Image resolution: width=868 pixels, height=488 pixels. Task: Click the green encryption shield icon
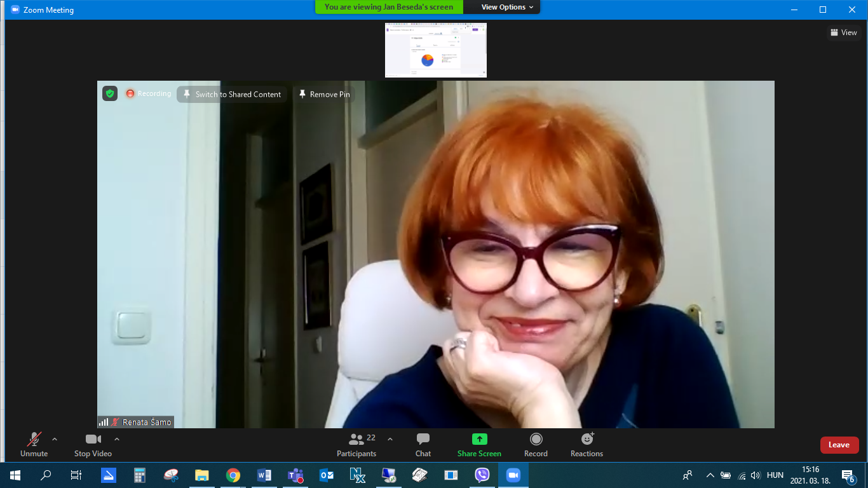110,93
